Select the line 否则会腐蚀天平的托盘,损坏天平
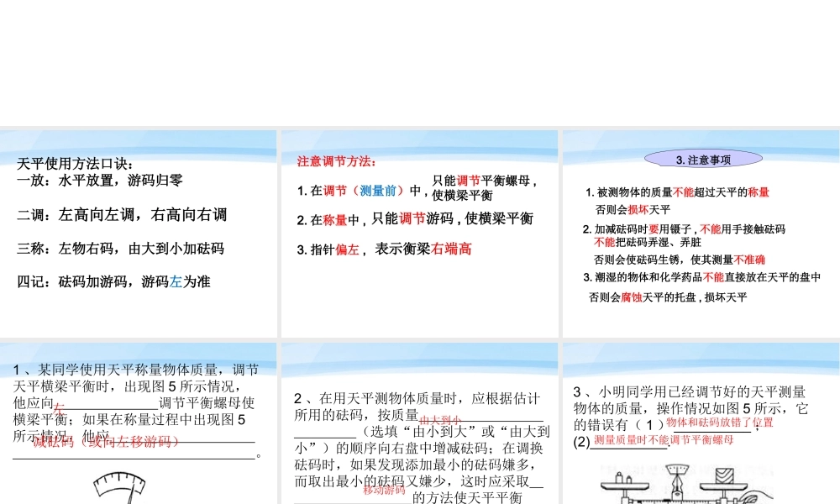Screen dimensions: 840x504 click(x=668, y=297)
